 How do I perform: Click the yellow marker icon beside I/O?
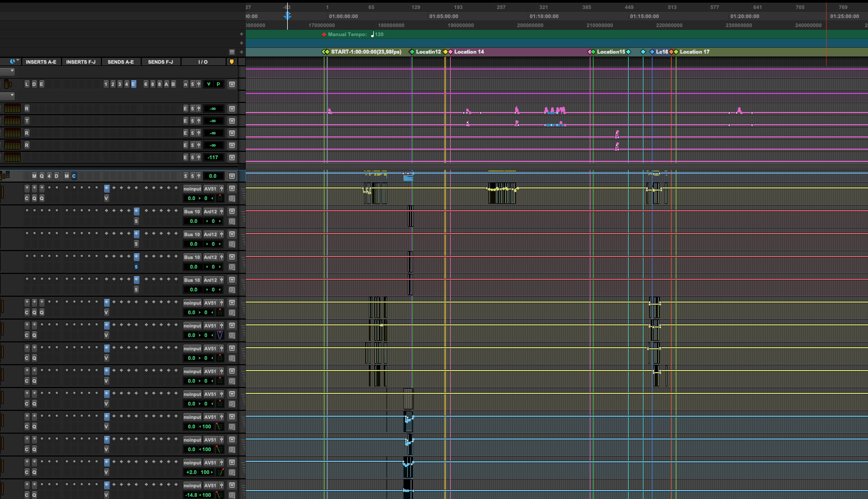231,62
